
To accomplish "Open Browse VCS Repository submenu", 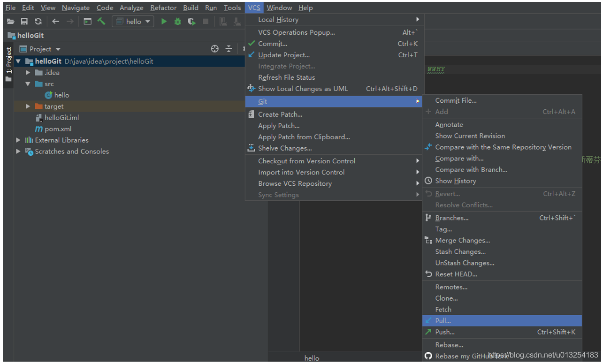I will pos(334,183).
